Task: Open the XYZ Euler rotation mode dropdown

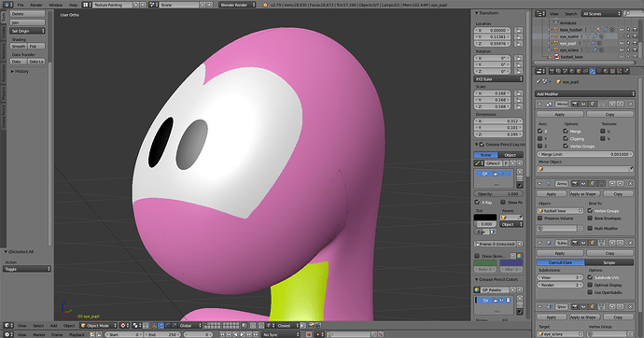Action: coord(498,78)
